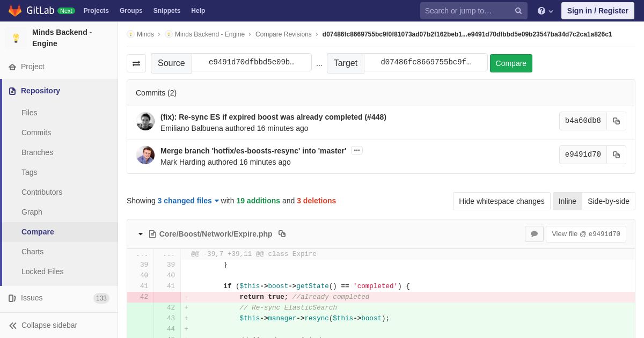The image size is (644, 338).
Task: Open the Groups menu
Action: pos(131,11)
